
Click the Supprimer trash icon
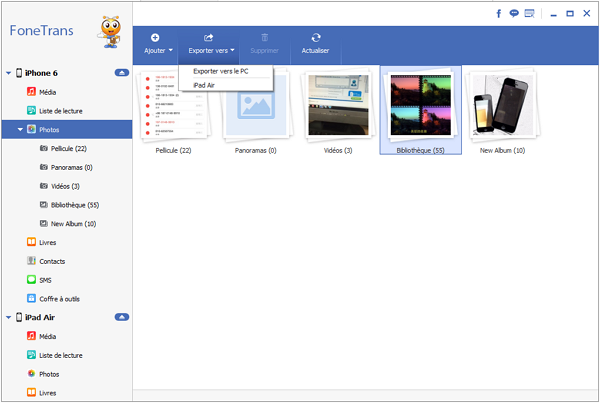(264, 38)
